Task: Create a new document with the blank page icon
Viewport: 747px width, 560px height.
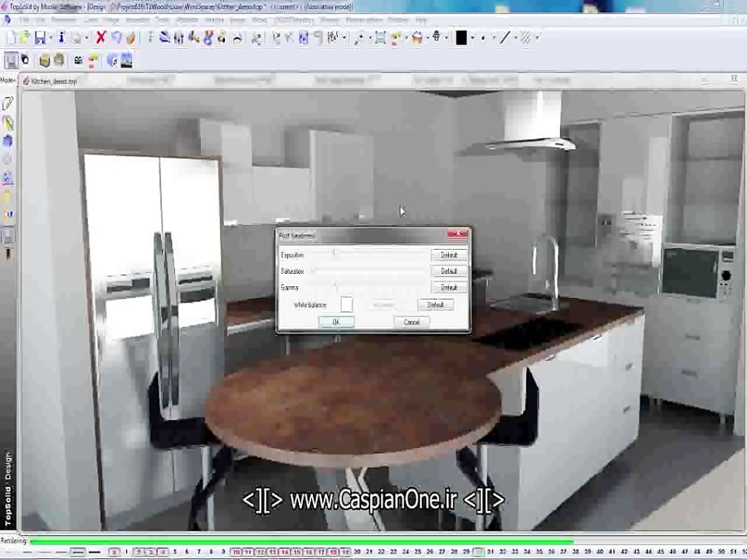Action: [11, 37]
